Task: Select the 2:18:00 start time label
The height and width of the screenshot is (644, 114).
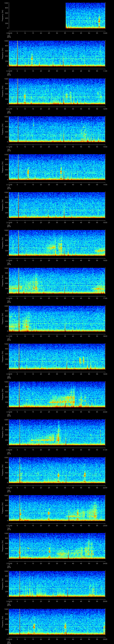Action: click(x=9, y=374)
